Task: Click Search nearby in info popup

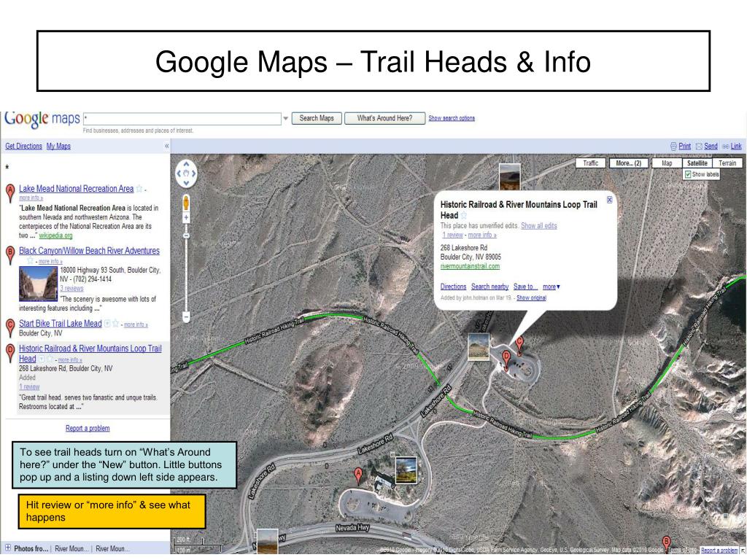Action: 489,287
